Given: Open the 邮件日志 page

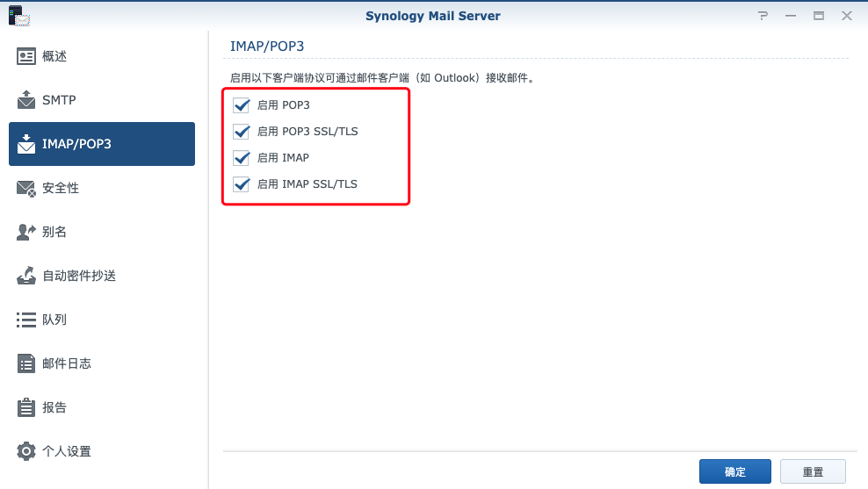Looking at the screenshot, I should coord(102,363).
